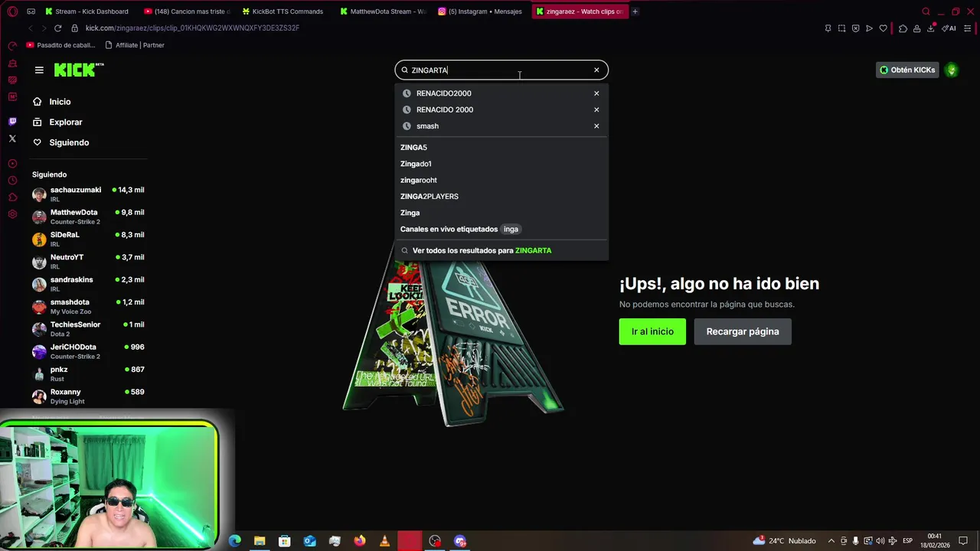Open Microsoft Store from taskbar
This screenshot has width=980, height=551.
(285, 541)
